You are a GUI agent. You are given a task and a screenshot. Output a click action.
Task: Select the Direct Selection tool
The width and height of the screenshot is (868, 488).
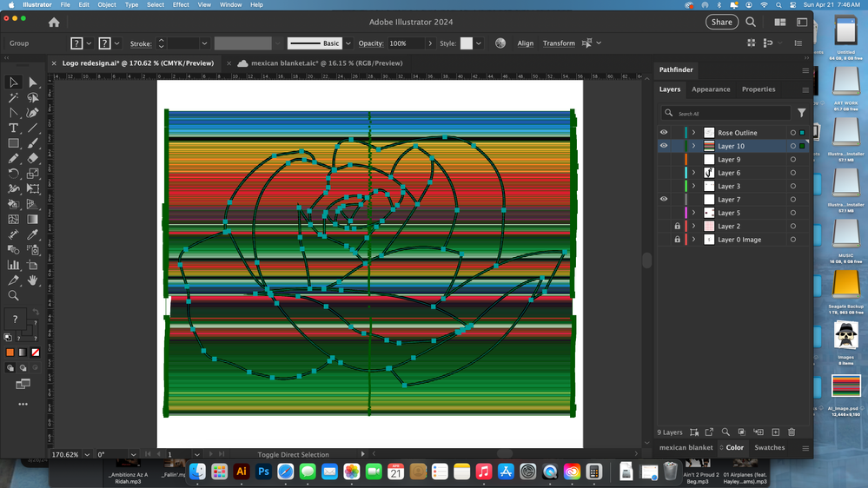tap(33, 82)
